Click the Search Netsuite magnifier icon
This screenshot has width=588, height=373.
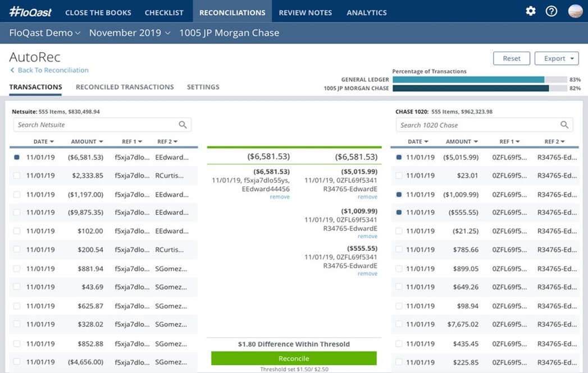182,125
